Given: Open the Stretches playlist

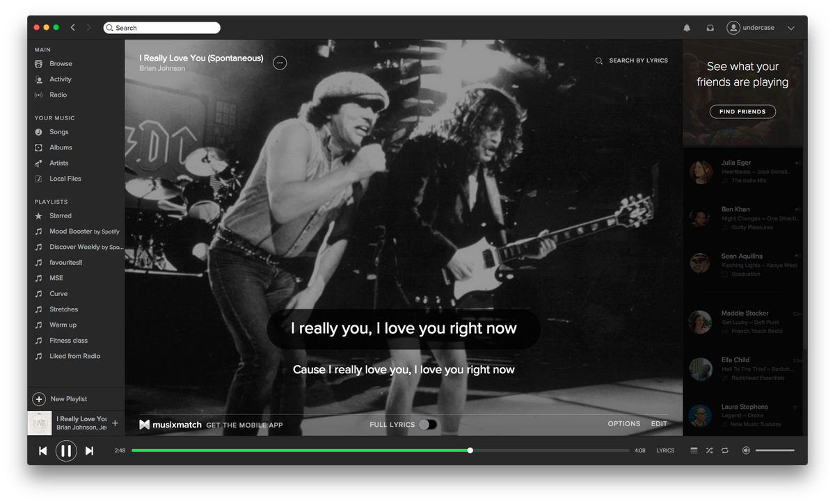Looking at the screenshot, I should pos(64,309).
